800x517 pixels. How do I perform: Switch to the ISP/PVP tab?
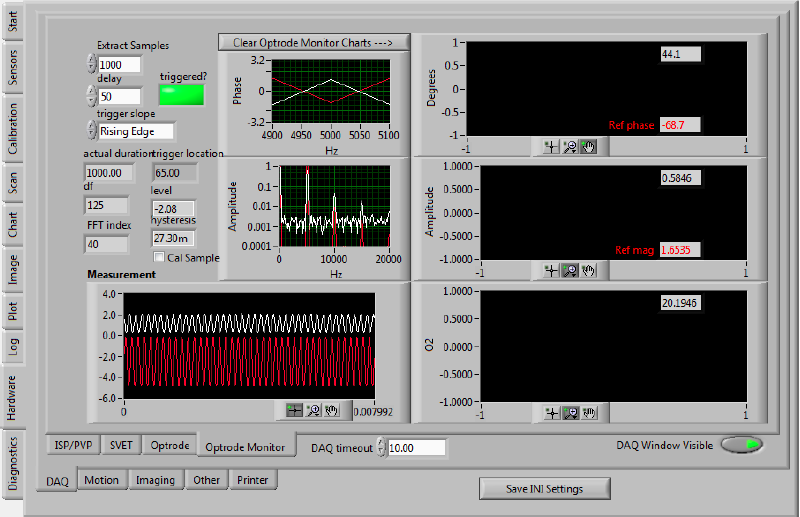pos(73,445)
